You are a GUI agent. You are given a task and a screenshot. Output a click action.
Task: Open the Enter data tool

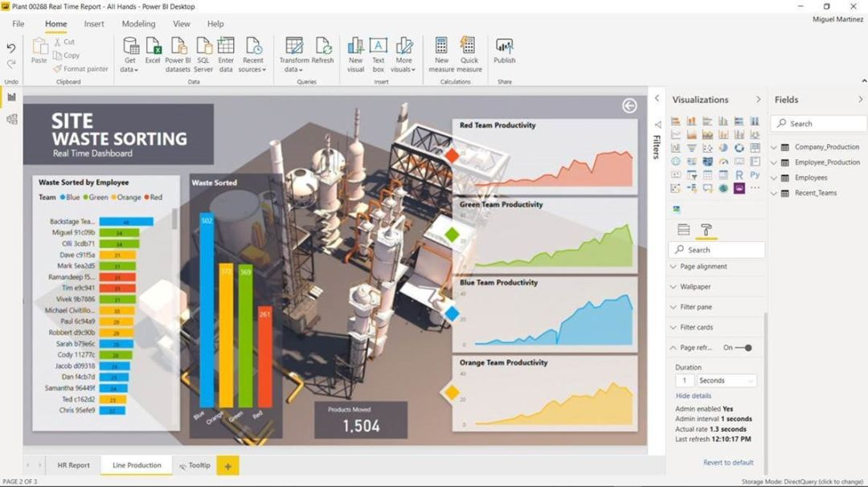[x=226, y=55]
